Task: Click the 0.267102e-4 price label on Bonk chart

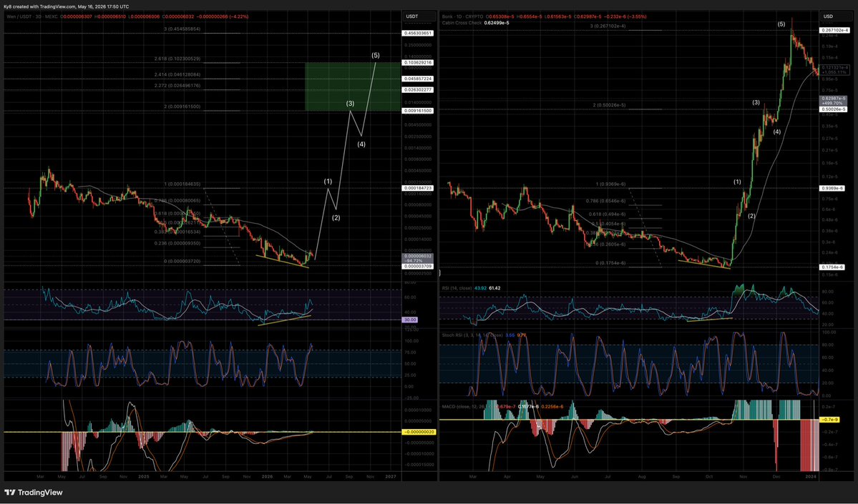Action: 834,31
